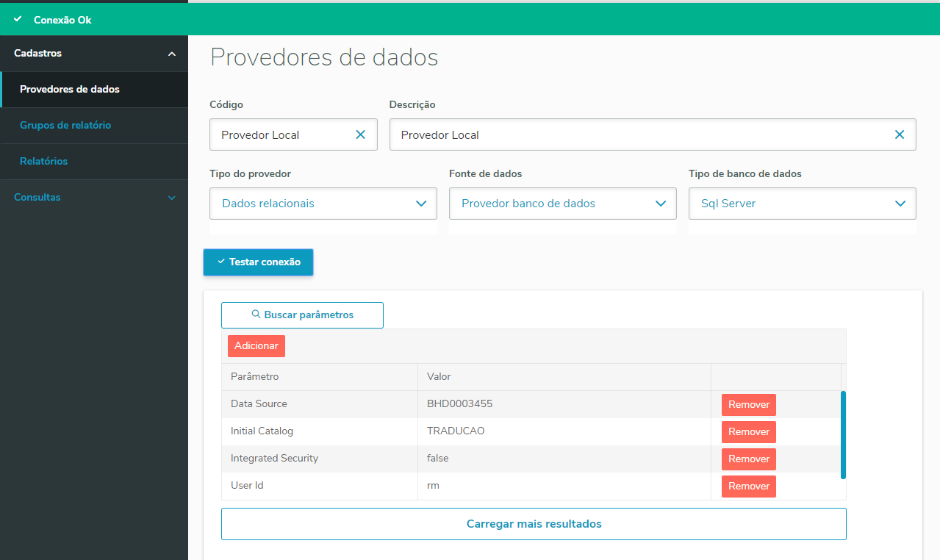Remove the Initial Catalog parameter
This screenshot has width=940, height=560.
(749, 432)
